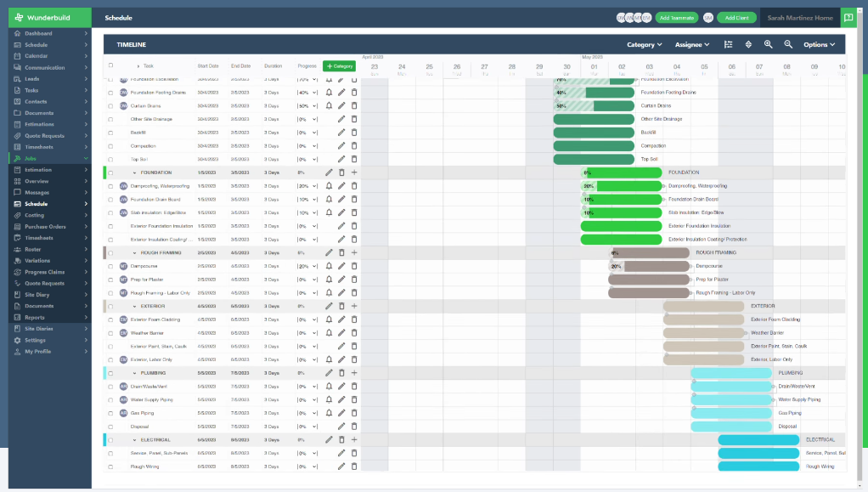Open the Category dropdown in timeline header
This screenshot has width=868, height=492.
click(644, 44)
